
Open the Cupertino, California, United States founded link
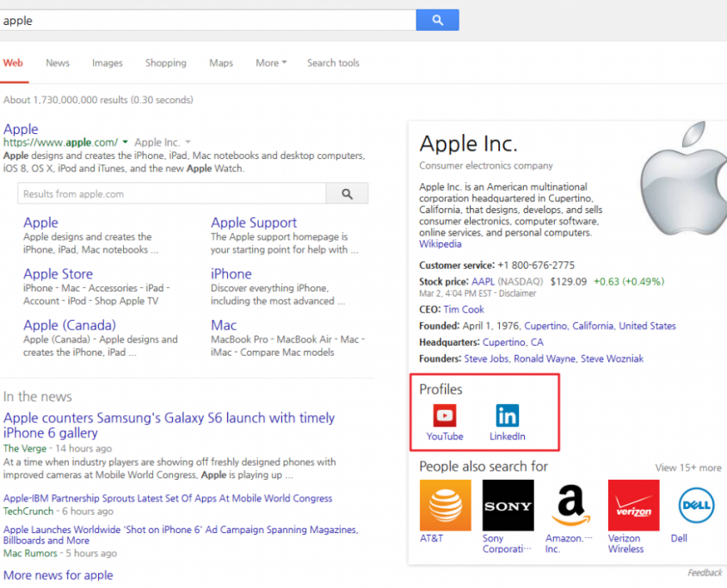(x=600, y=326)
